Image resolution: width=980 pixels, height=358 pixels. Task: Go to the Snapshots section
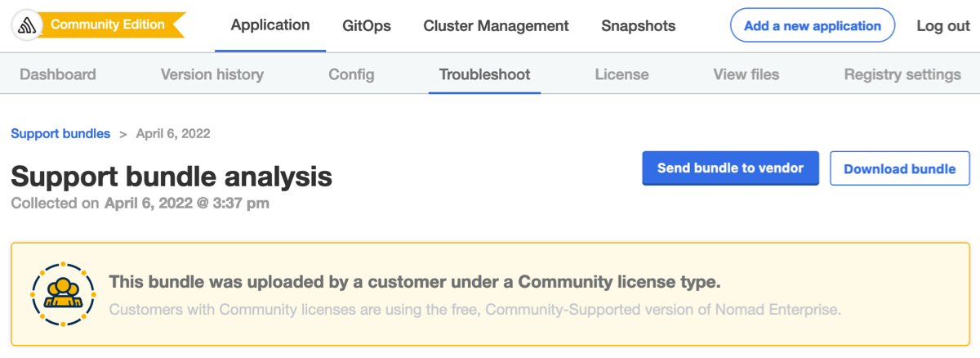pyautogui.click(x=638, y=26)
